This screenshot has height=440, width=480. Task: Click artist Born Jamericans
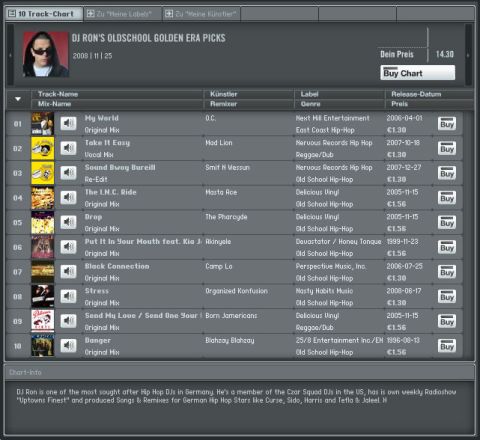[x=231, y=316]
